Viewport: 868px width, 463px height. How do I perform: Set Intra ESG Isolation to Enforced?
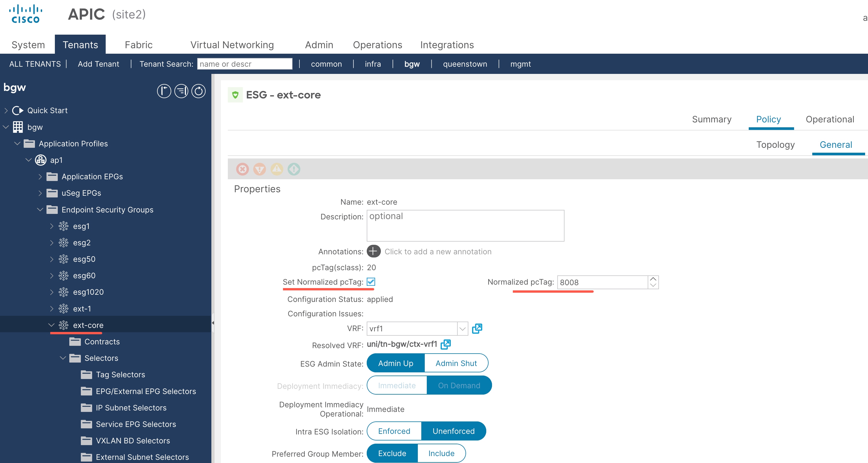tap(394, 431)
